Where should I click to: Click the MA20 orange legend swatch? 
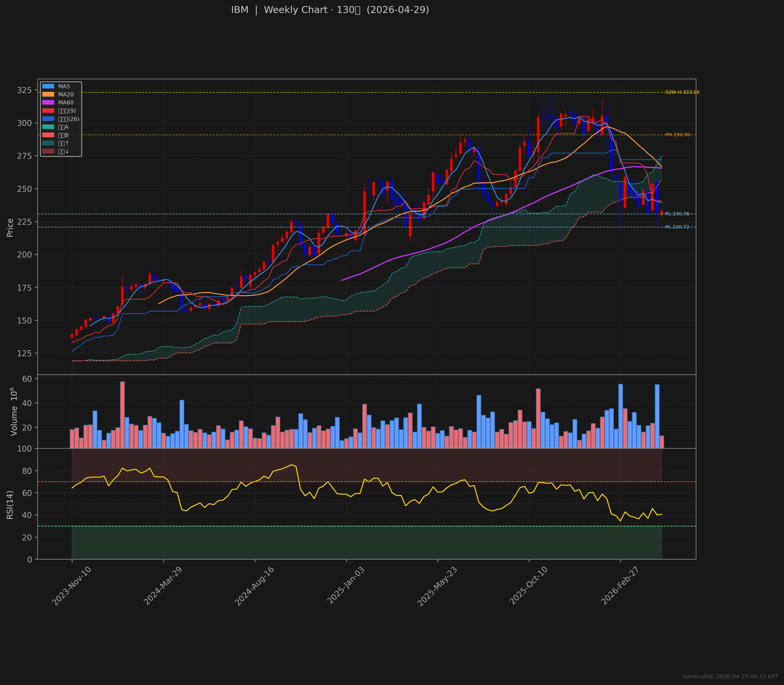48,94
